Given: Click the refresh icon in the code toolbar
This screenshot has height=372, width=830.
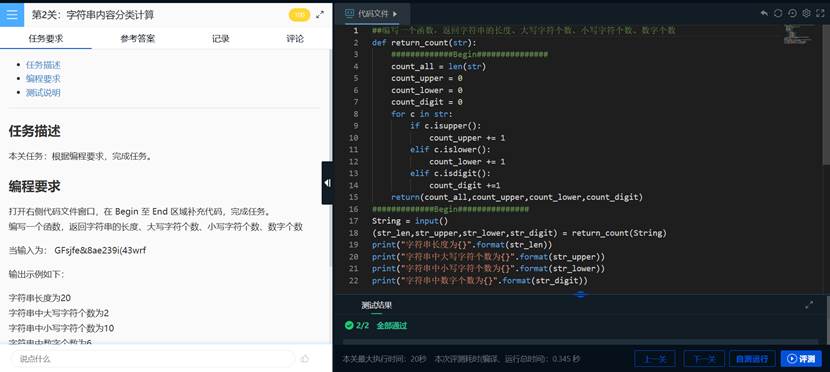Looking at the screenshot, I should (778, 13).
